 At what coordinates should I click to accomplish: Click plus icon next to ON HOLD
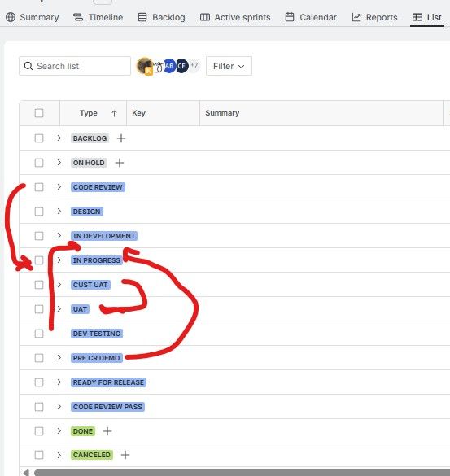pos(120,163)
